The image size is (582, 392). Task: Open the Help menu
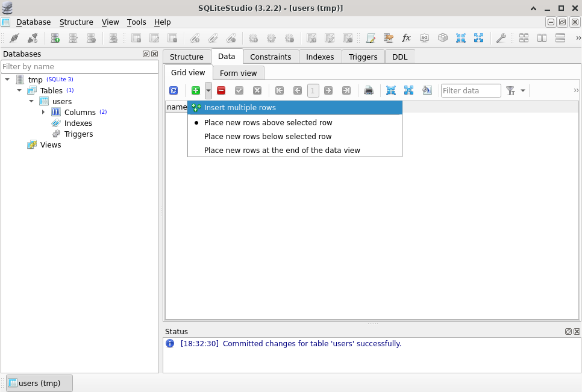pos(162,22)
